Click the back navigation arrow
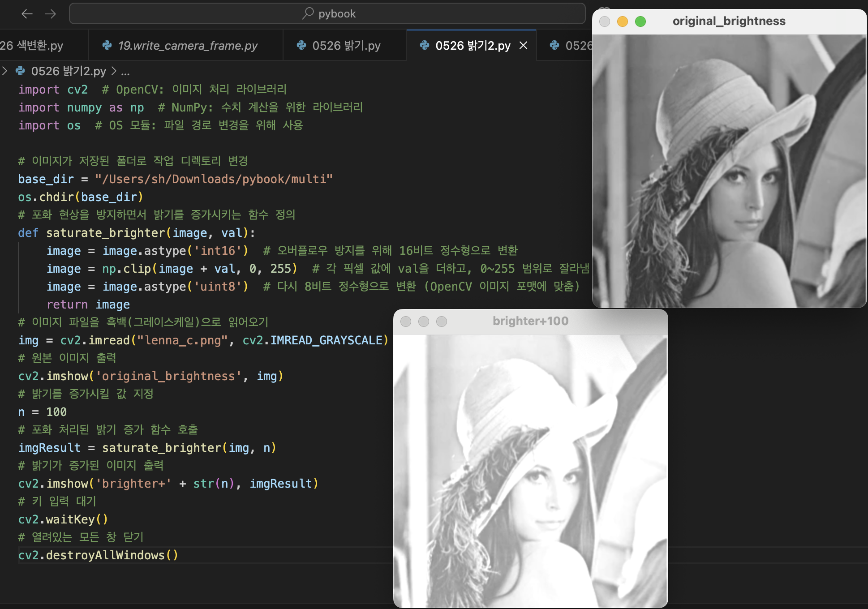868x609 pixels. [x=27, y=14]
